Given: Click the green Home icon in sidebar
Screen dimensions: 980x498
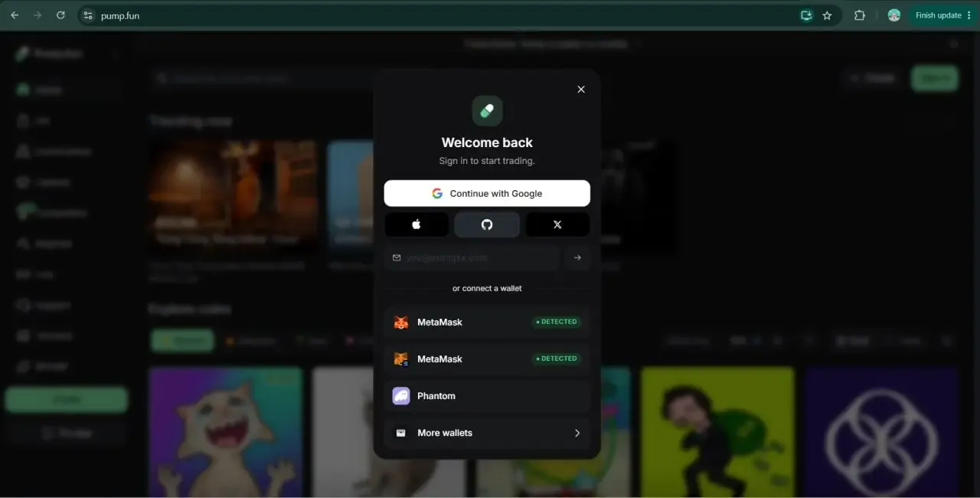Looking at the screenshot, I should 23,90.
